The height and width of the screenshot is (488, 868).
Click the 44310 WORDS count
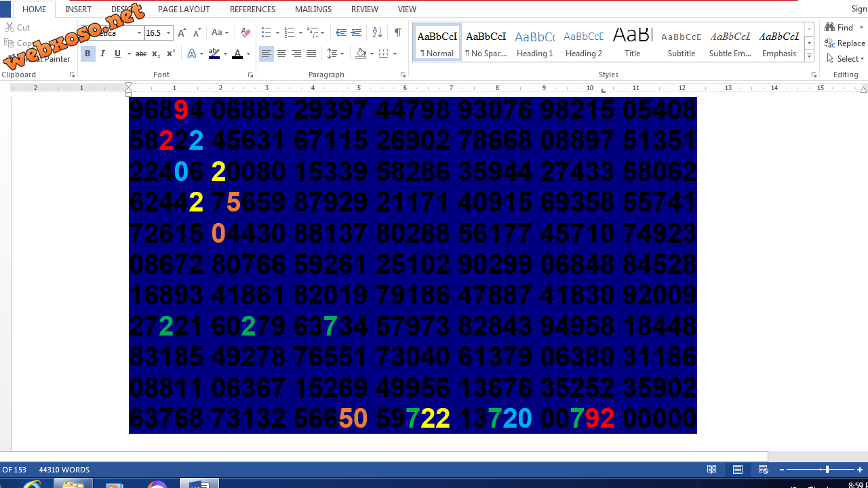64,470
